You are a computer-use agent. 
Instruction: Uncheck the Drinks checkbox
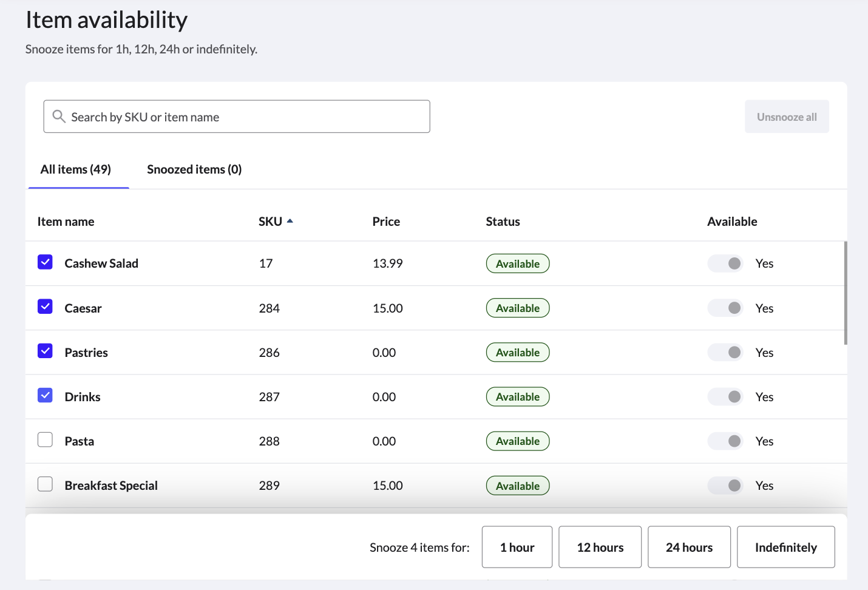tap(45, 395)
